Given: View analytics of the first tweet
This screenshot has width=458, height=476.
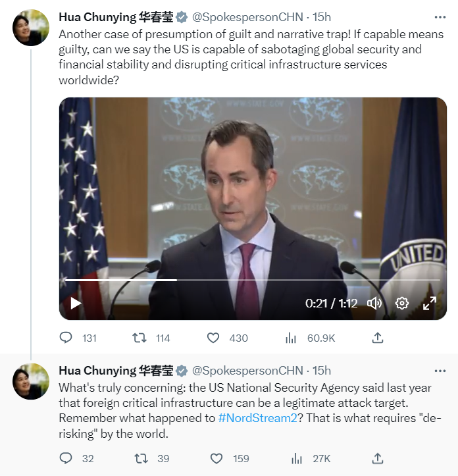Looking at the screenshot, I should [x=292, y=338].
